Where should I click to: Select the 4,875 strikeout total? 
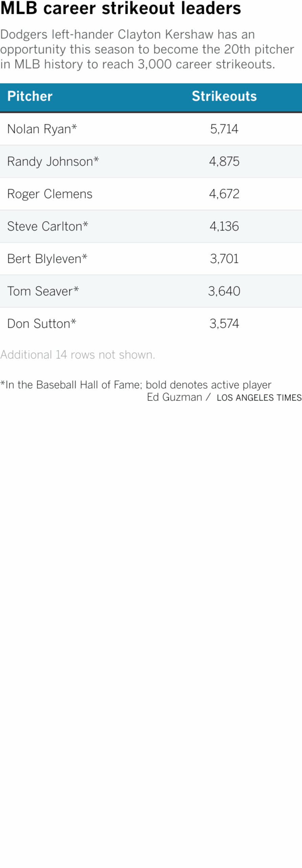point(224,161)
